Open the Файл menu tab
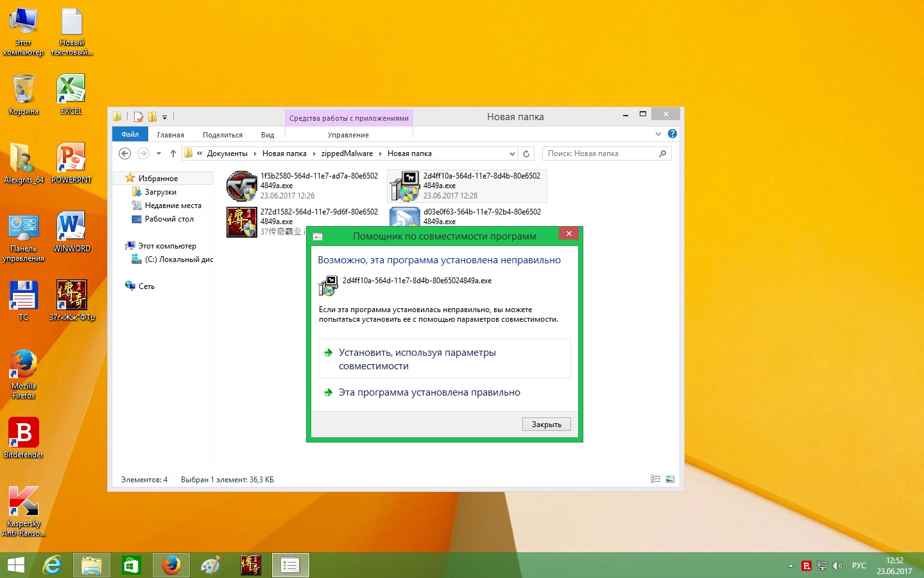 tap(130, 134)
